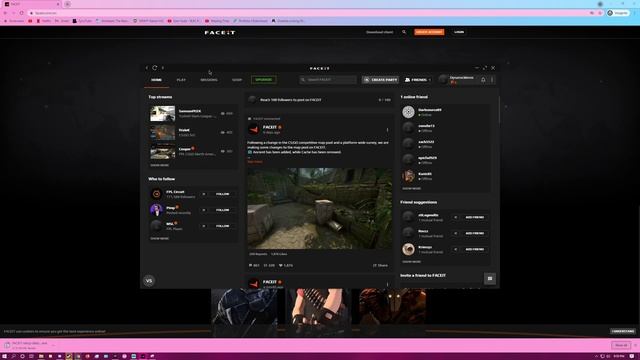Open options menu on second FACEIT post
The image size is (640, 360).
coord(387,284)
